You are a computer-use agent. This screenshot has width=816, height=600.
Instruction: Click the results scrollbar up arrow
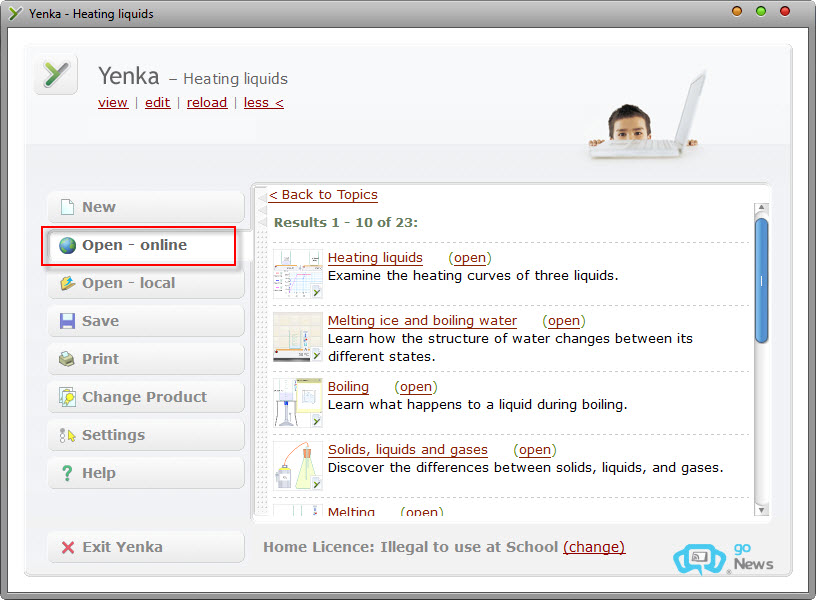[761, 208]
